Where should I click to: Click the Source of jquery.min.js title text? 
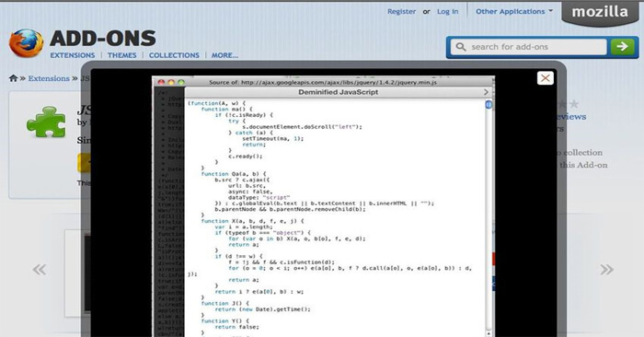coord(323,82)
